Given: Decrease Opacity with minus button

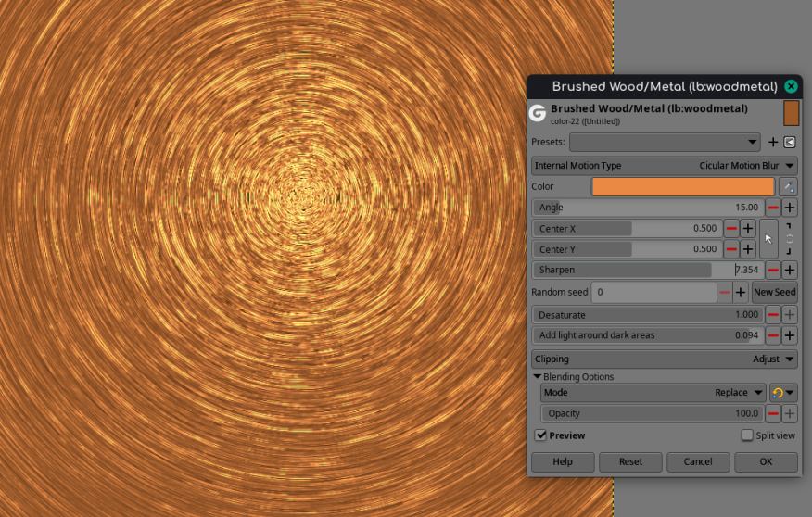Looking at the screenshot, I should 773,413.
